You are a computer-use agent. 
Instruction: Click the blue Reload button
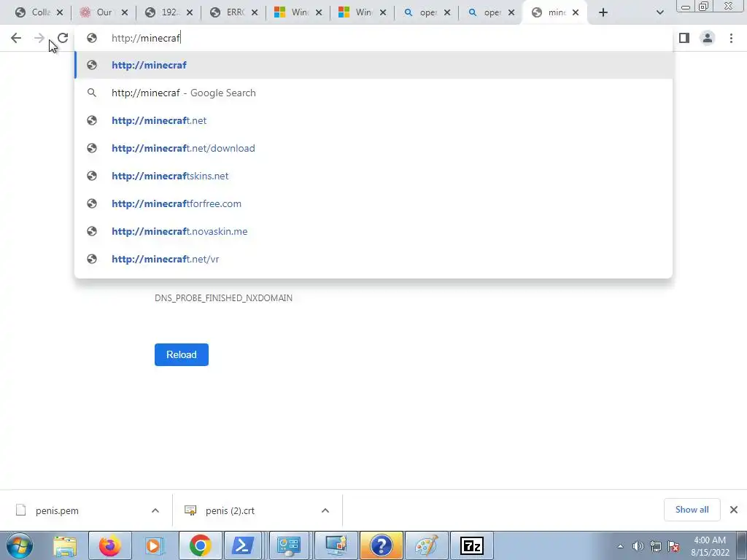(182, 355)
